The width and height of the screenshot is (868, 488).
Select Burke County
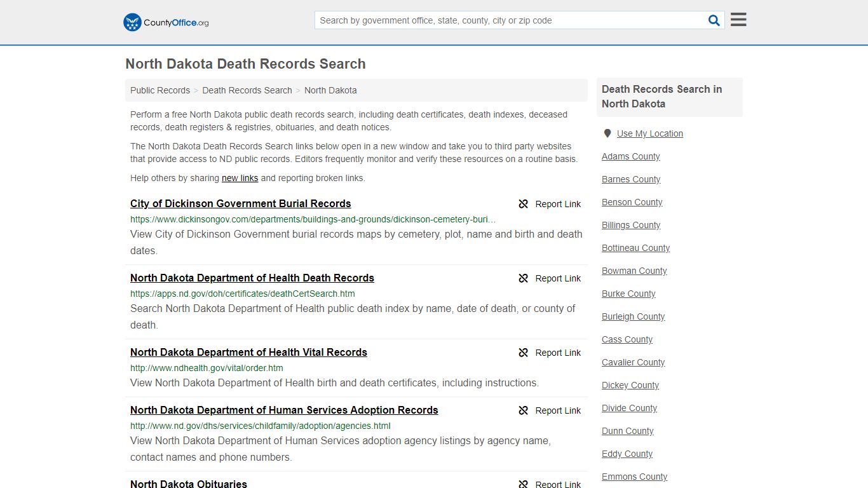(628, 294)
